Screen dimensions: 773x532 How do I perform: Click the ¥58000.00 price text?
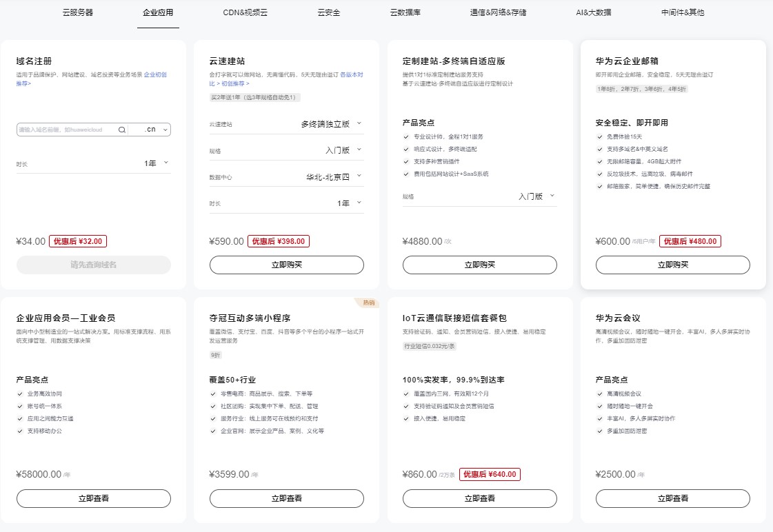[39, 474]
